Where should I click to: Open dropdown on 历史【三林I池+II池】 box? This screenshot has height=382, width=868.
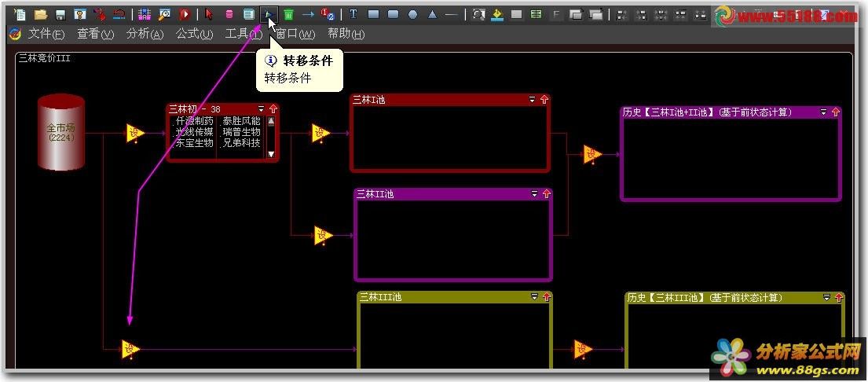[x=824, y=112]
